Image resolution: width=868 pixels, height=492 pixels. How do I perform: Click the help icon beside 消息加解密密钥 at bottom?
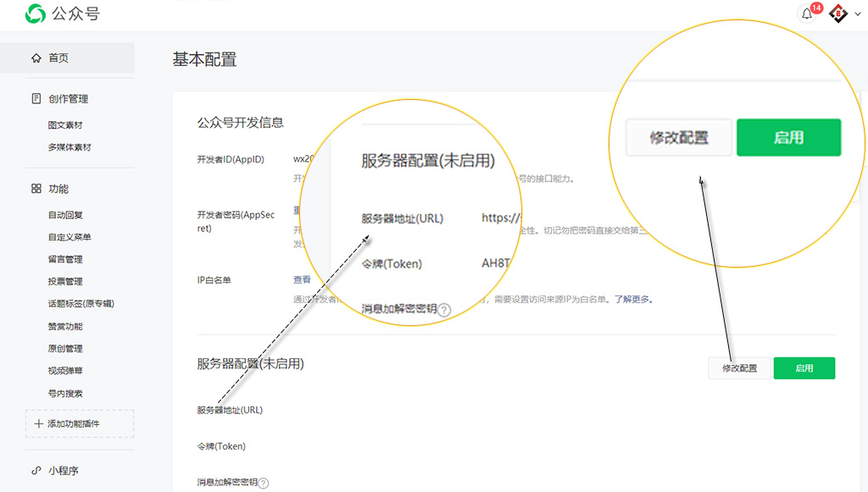pos(264,484)
